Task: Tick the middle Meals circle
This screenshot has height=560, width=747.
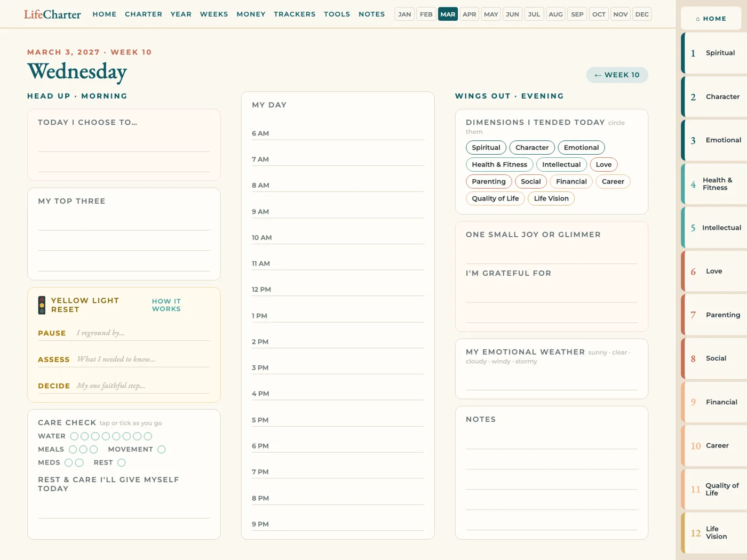Action: [x=83, y=450]
